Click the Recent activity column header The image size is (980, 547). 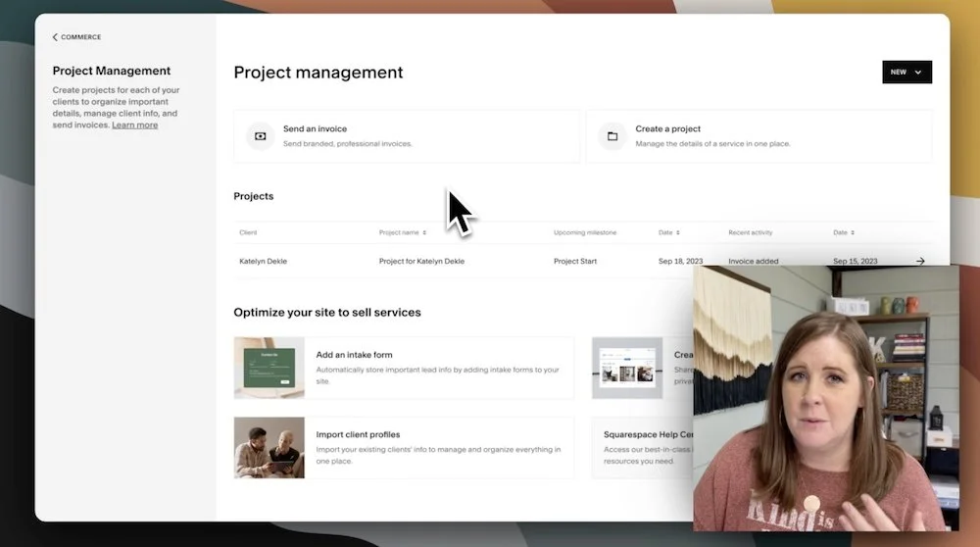(x=750, y=232)
